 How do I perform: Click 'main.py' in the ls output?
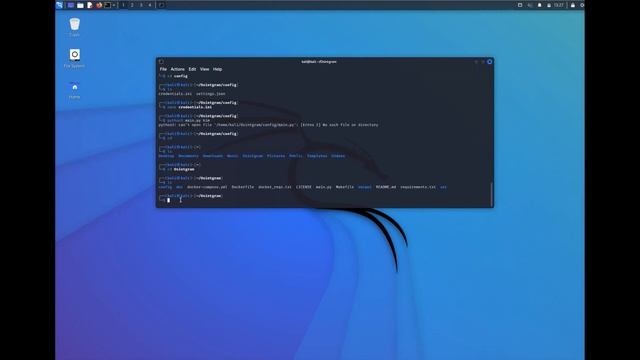click(324, 187)
